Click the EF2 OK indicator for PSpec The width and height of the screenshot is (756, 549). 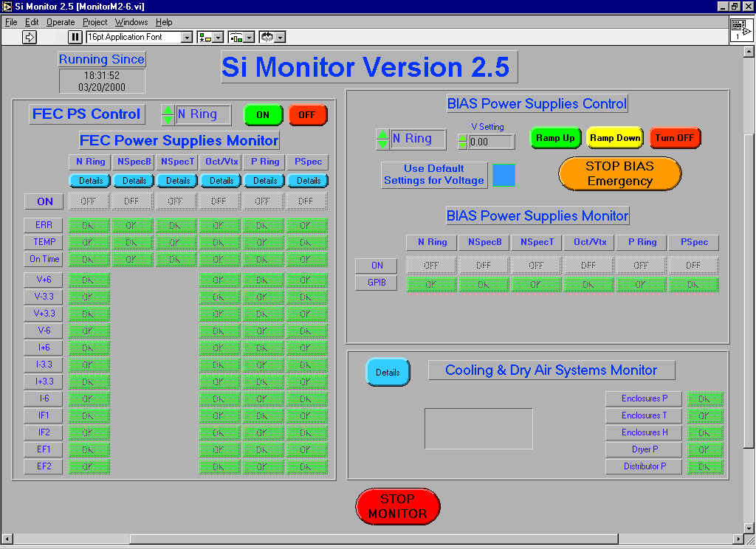click(x=306, y=466)
